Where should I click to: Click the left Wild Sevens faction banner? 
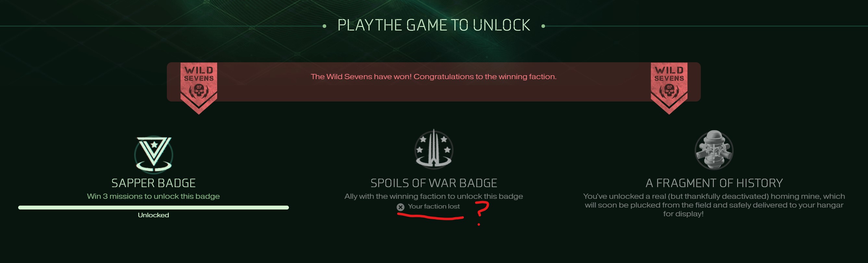tap(199, 88)
